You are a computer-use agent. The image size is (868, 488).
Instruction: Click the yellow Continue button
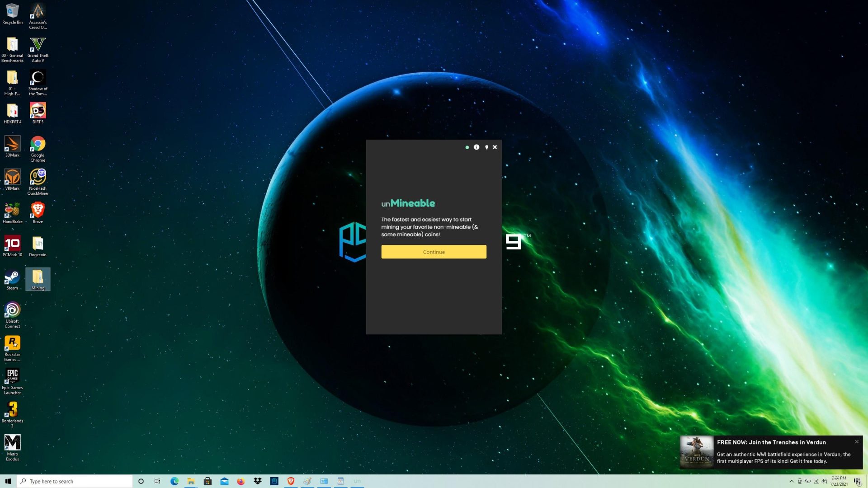click(x=434, y=252)
